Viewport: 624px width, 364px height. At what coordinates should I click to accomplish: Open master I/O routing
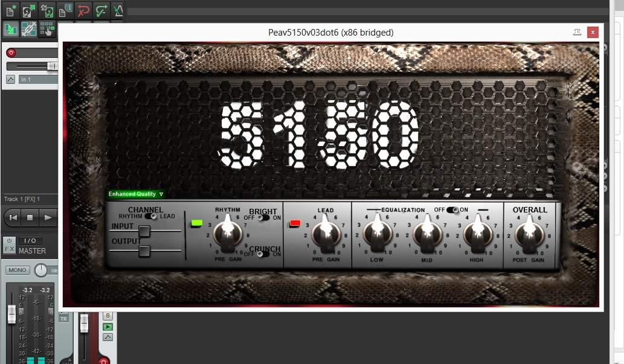click(x=30, y=240)
